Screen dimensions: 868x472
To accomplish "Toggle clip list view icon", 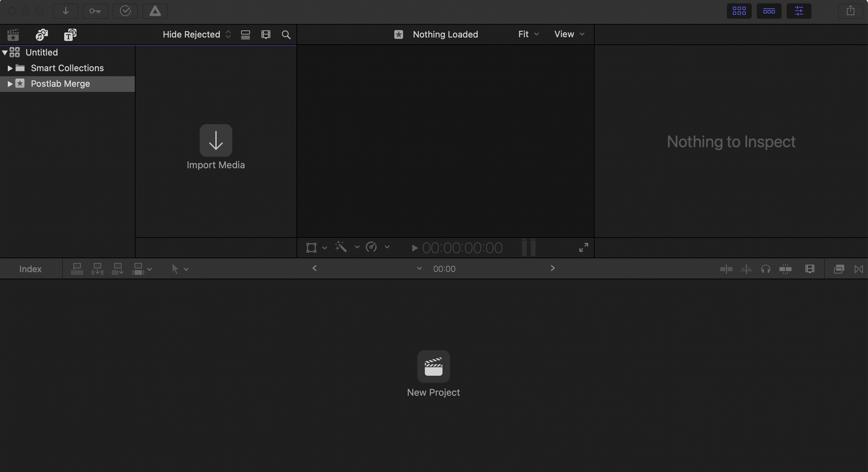I will tap(245, 35).
